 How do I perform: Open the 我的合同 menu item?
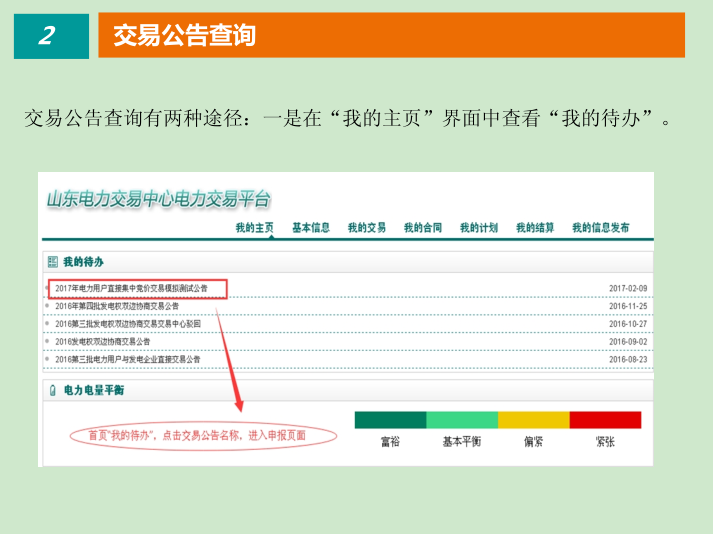422,228
